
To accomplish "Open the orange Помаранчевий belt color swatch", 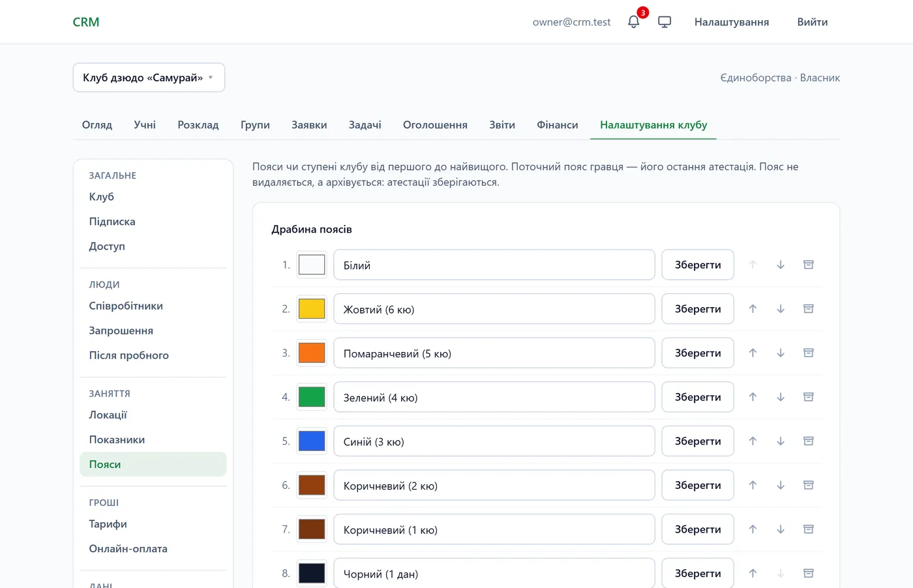I will (x=312, y=353).
